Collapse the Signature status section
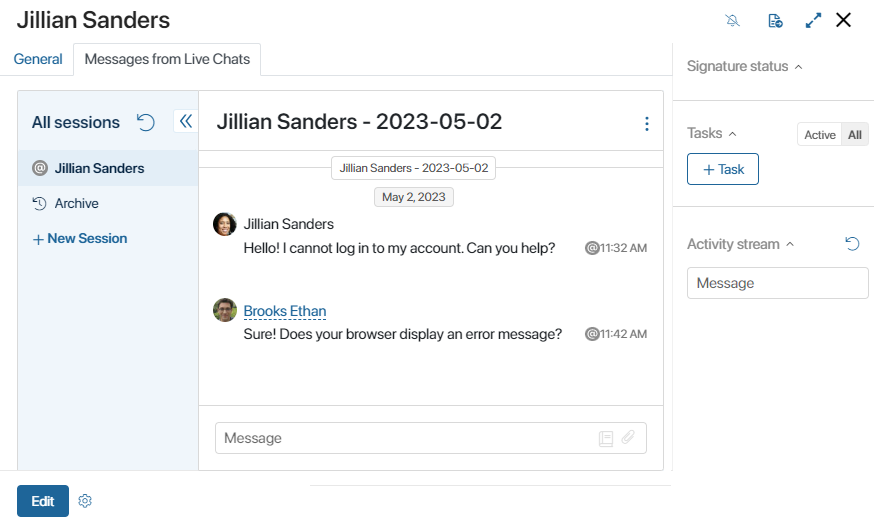 pos(798,67)
